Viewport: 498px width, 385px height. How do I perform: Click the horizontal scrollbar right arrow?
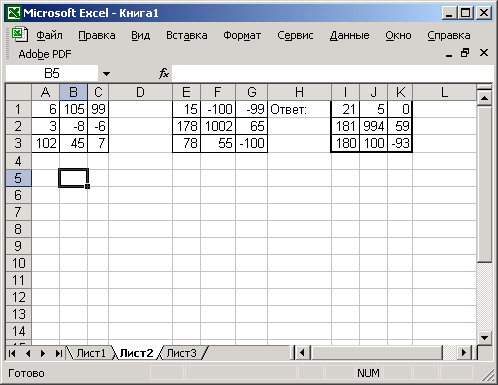click(464, 353)
